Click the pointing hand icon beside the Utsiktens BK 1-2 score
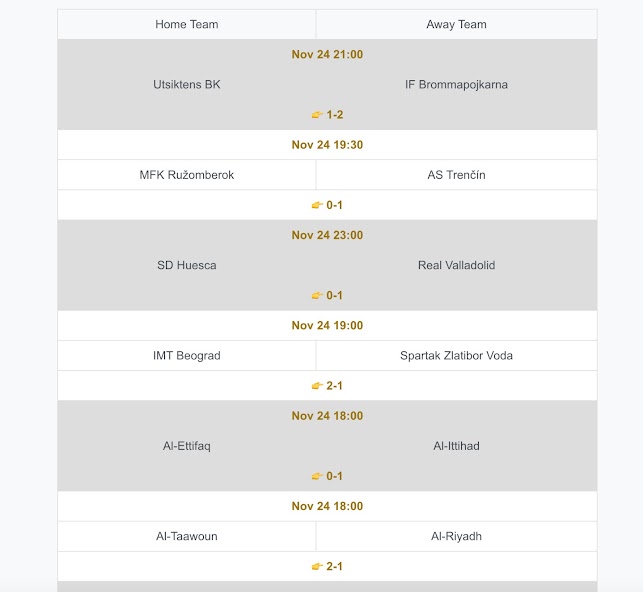This screenshot has width=643, height=592. (x=317, y=115)
